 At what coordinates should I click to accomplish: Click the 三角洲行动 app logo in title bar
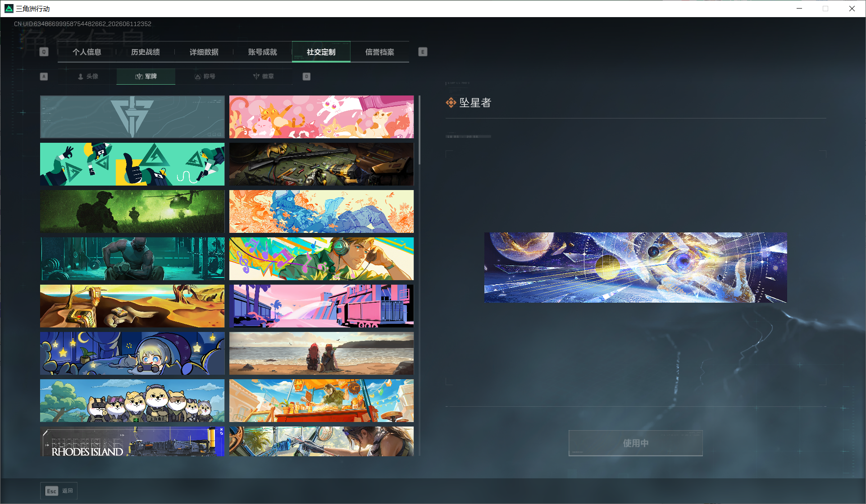[9, 9]
